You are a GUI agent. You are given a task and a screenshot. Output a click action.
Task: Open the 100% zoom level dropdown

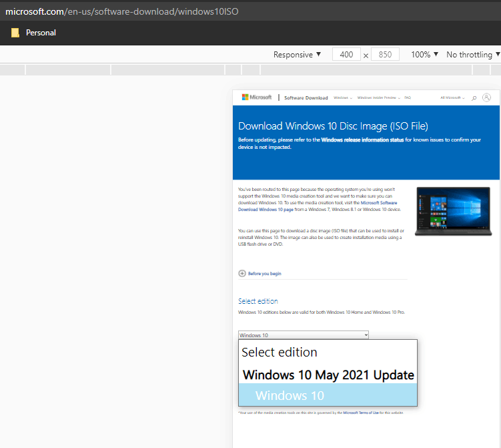pyautogui.click(x=425, y=55)
